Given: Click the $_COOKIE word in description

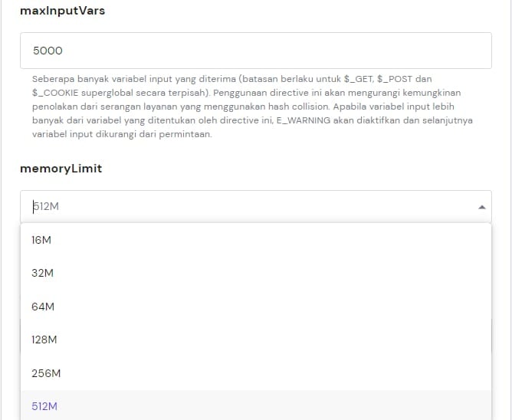Looking at the screenshot, I should pos(56,93).
